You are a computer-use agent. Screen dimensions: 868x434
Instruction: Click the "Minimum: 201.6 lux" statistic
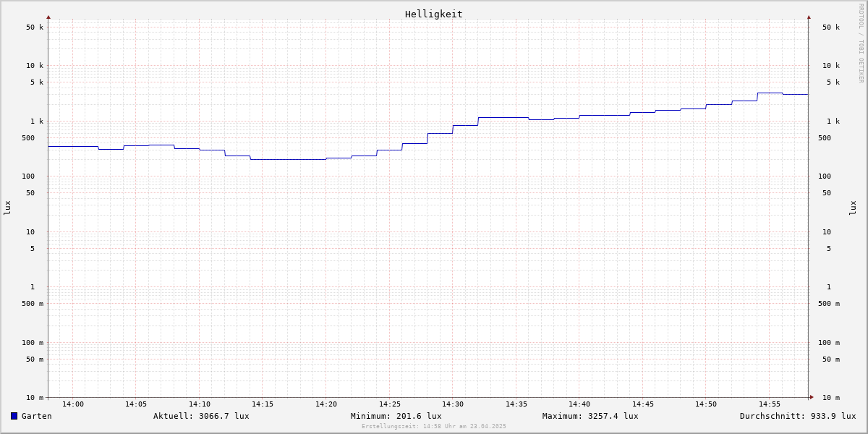point(396,416)
